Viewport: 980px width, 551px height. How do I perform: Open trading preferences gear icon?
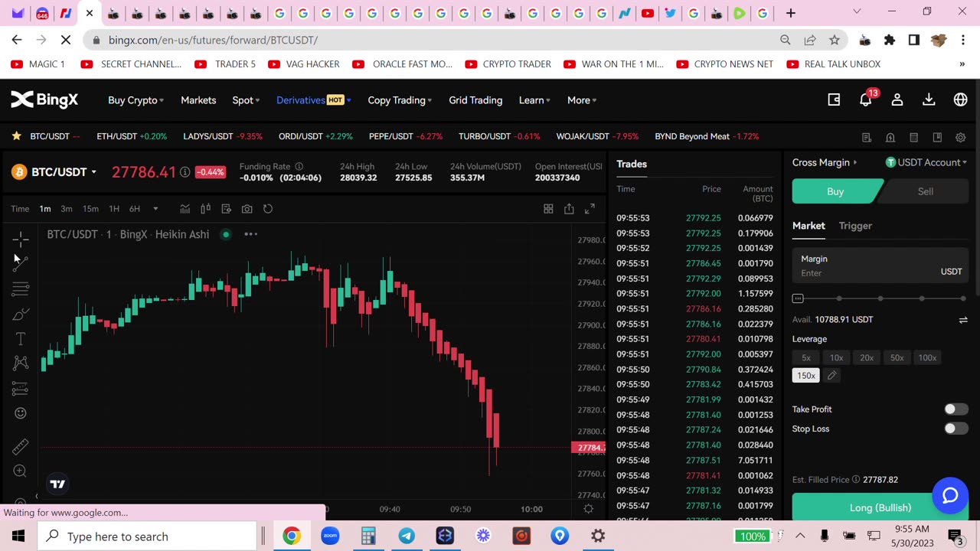tap(960, 138)
